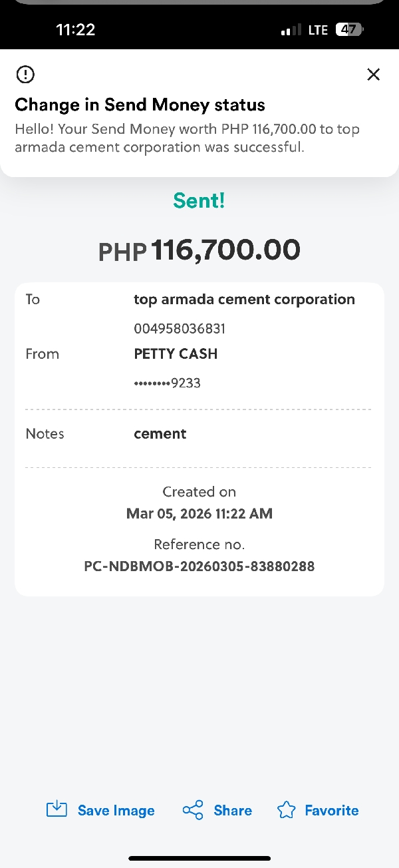Viewport: 399px width, 868px height.
Task: Tap the Save Image label
Action: [116, 811]
